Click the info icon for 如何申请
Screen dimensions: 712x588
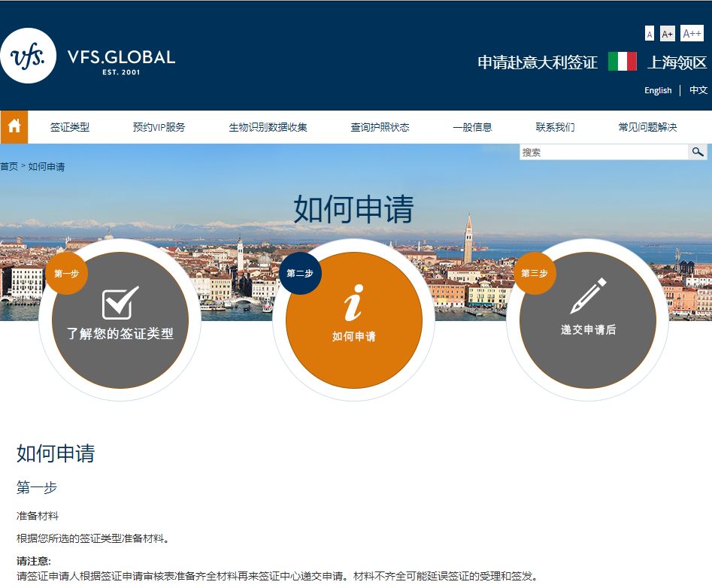pos(353,303)
